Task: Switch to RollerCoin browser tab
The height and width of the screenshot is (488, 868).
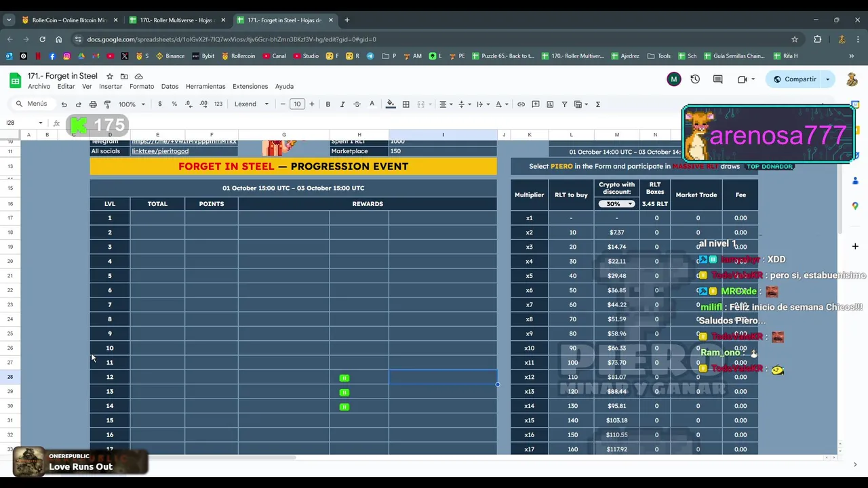Action: click(70, 20)
